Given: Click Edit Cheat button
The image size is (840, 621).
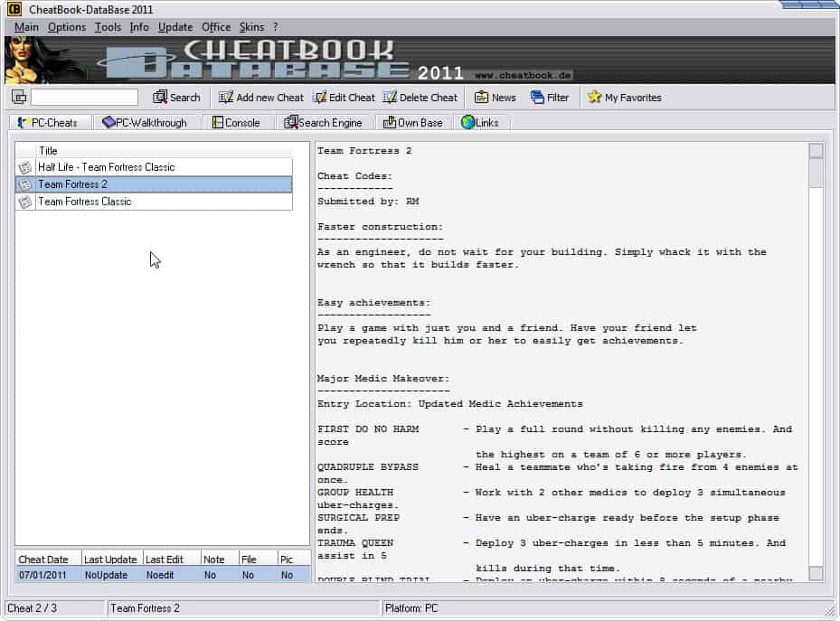Looking at the screenshot, I should [344, 98].
